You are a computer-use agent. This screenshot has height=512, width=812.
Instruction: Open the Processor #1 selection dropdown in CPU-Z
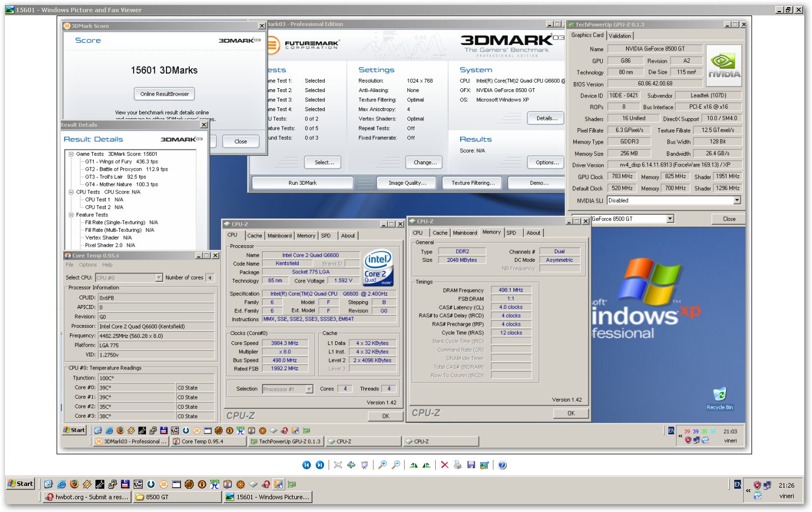coord(309,389)
